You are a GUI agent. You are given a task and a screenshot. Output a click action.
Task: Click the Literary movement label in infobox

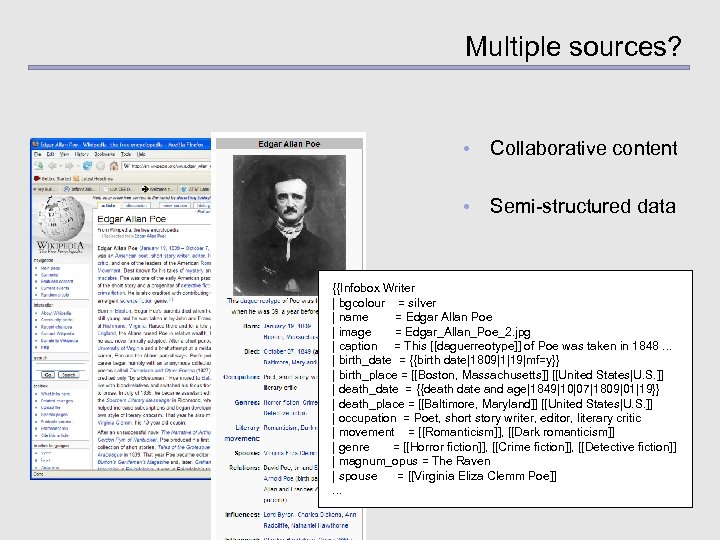click(242, 433)
